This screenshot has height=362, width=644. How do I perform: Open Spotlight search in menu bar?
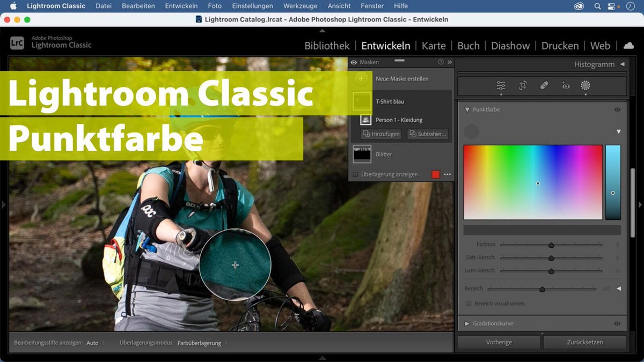(x=597, y=6)
